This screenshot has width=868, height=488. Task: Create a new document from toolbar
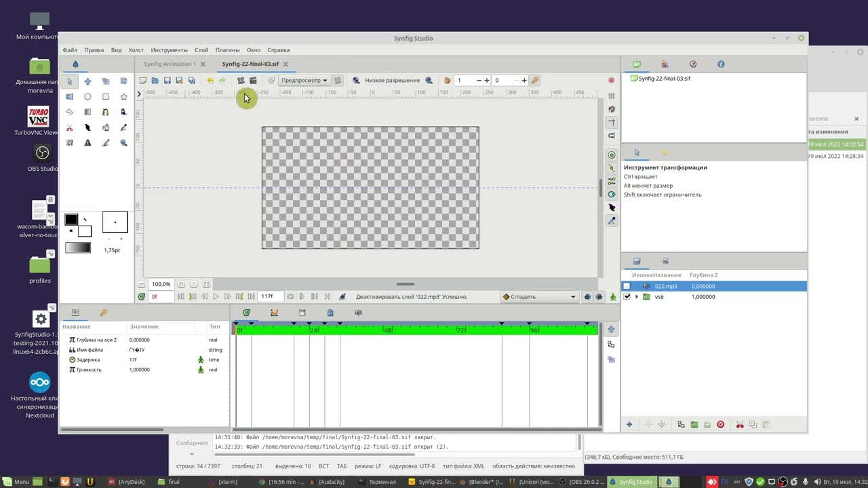pos(142,81)
